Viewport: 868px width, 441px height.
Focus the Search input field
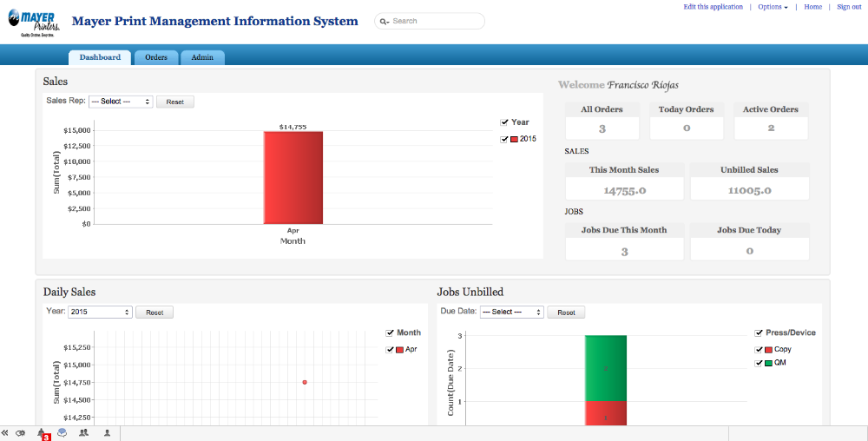[430, 21]
